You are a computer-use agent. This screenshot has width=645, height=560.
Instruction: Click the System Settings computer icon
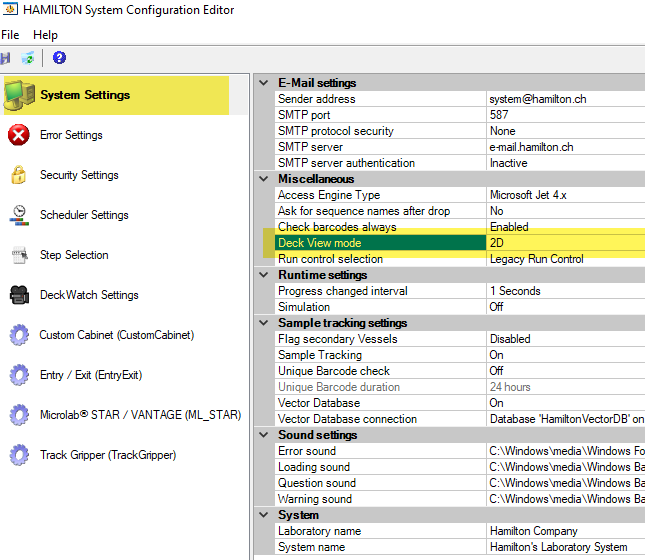tap(19, 95)
